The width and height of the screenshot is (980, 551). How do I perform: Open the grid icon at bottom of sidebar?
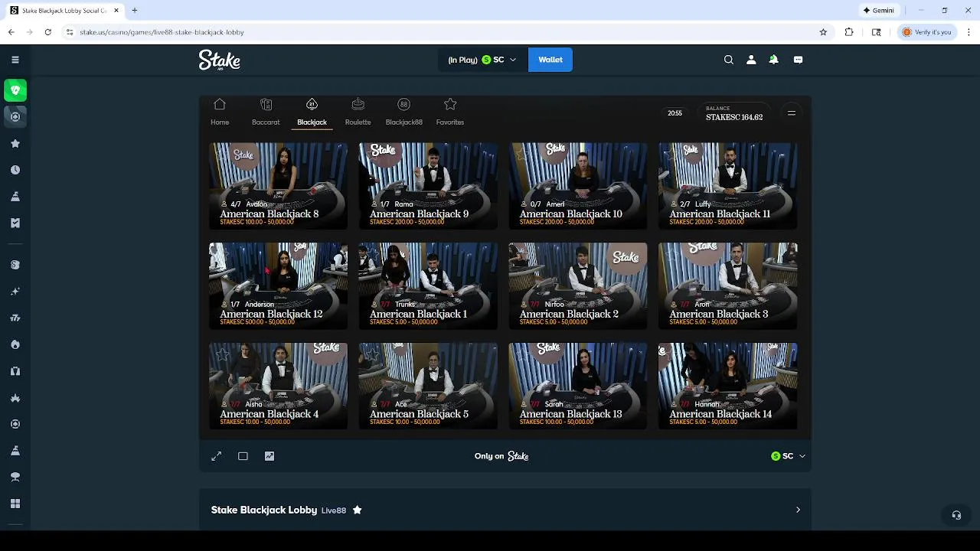click(15, 504)
